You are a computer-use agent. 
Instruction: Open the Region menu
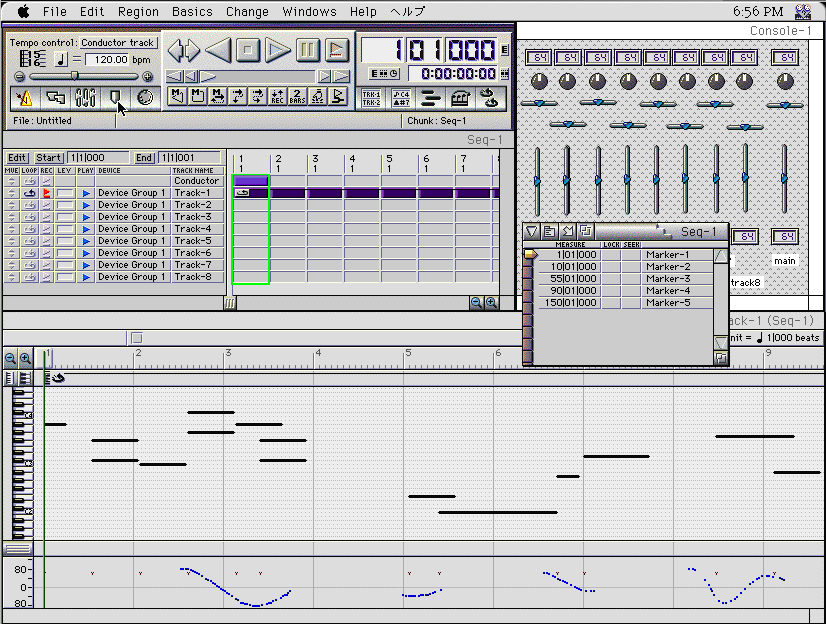tap(138, 11)
